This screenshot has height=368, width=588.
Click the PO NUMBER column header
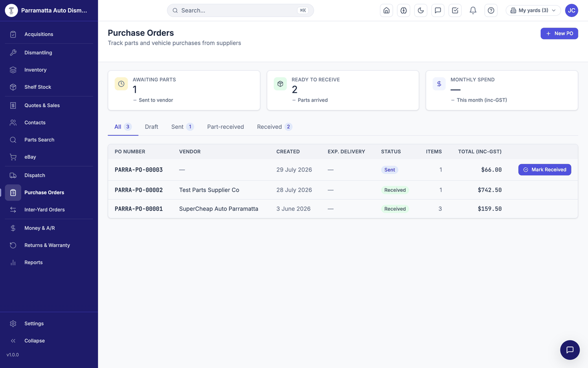pos(130,151)
